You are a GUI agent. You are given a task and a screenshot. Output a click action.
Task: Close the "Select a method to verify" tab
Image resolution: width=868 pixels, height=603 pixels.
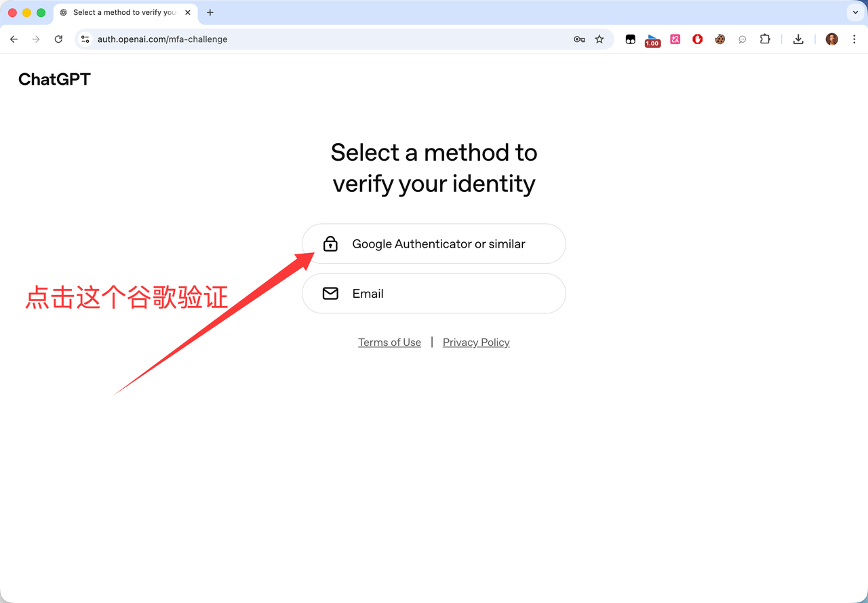(x=188, y=12)
